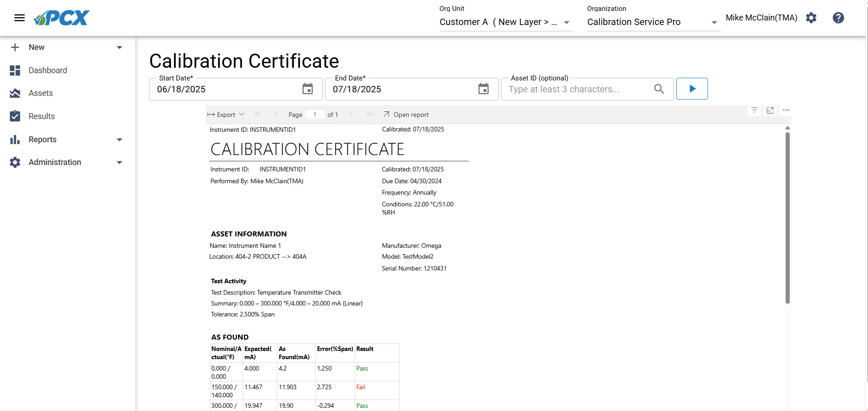Click the Frequency: Annually text
Image resolution: width=868 pixels, height=411 pixels.
[x=409, y=192]
